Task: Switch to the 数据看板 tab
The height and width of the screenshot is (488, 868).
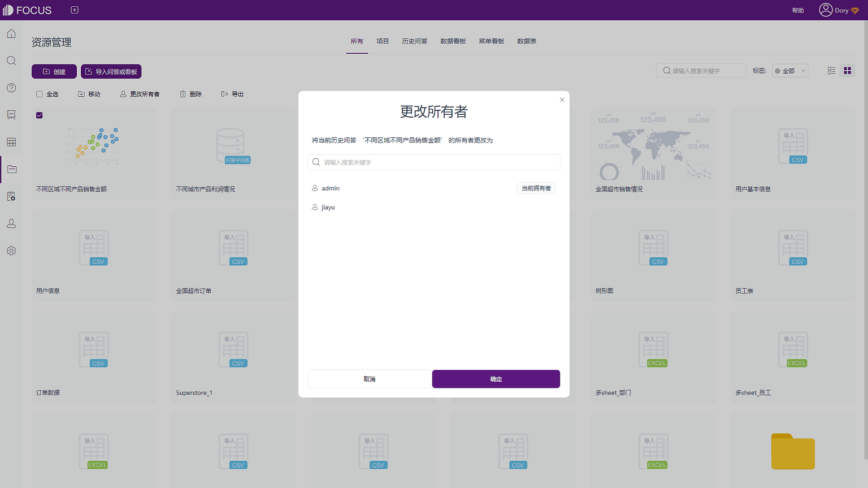Action: pos(453,41)
